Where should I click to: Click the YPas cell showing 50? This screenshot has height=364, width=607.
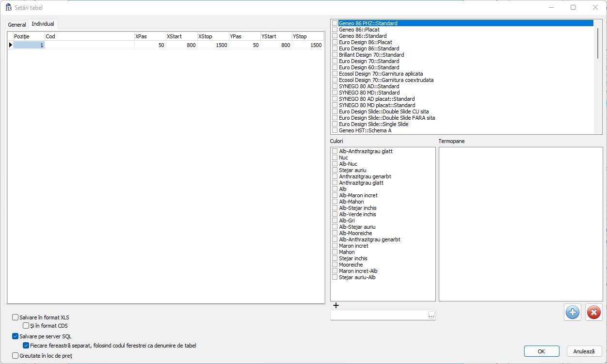[x=244, y=45]
